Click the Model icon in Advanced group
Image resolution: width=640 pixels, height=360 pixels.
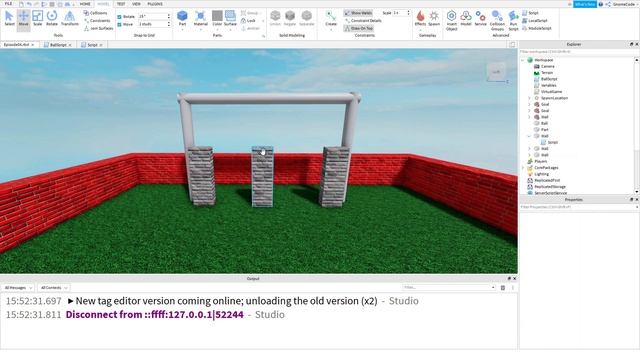click(466, 16)
